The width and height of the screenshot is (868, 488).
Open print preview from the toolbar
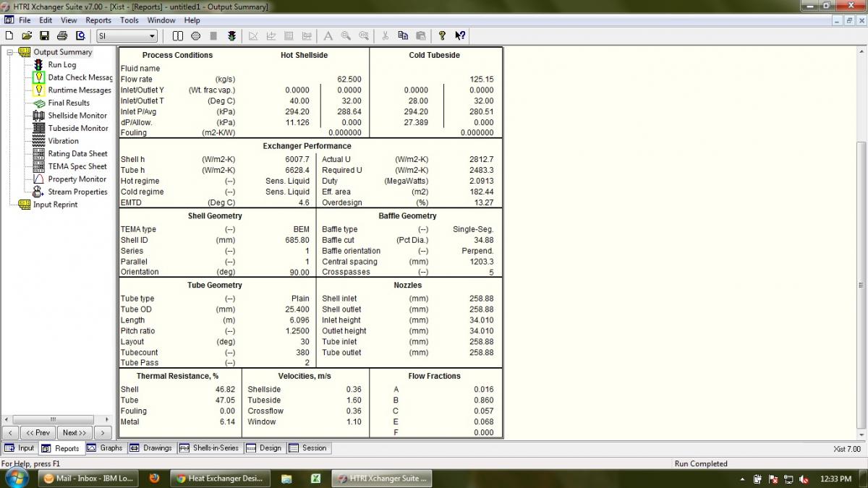80,35
